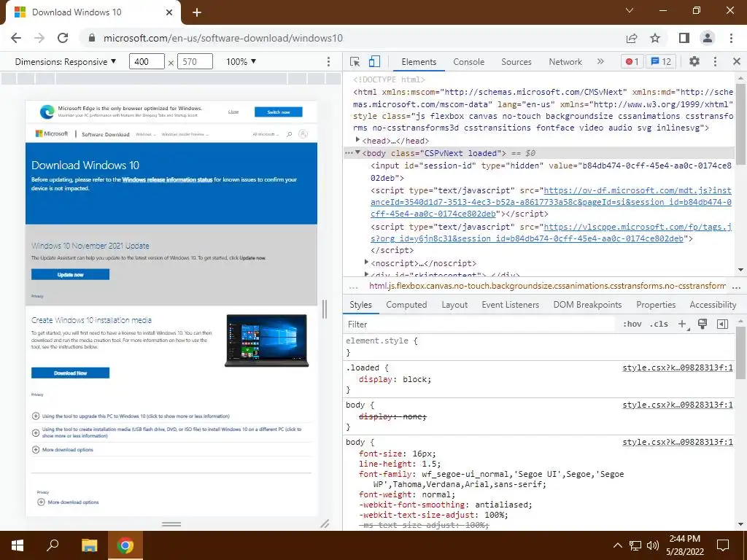Open device toolbar more options menu
The image size is (747, 560).
pos(328,61)
